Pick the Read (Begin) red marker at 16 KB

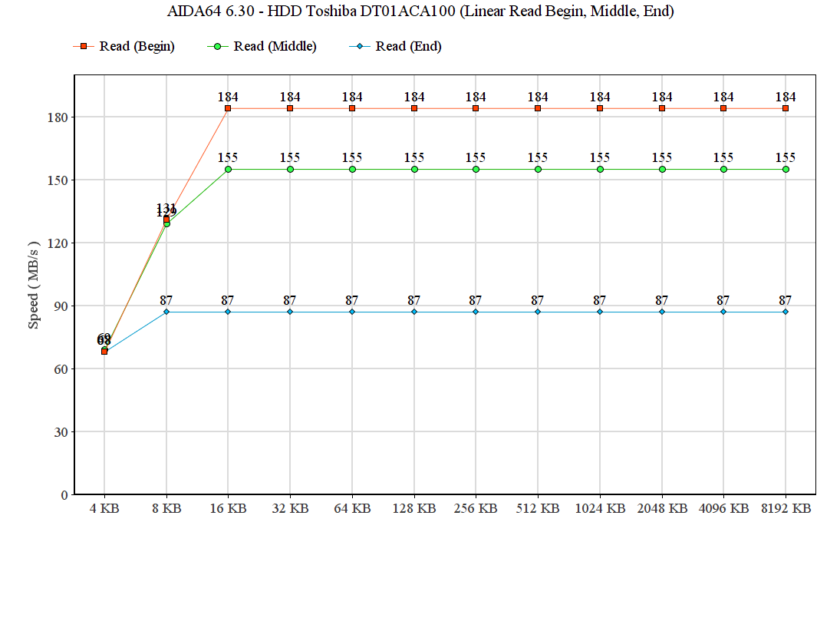(228, 108)
